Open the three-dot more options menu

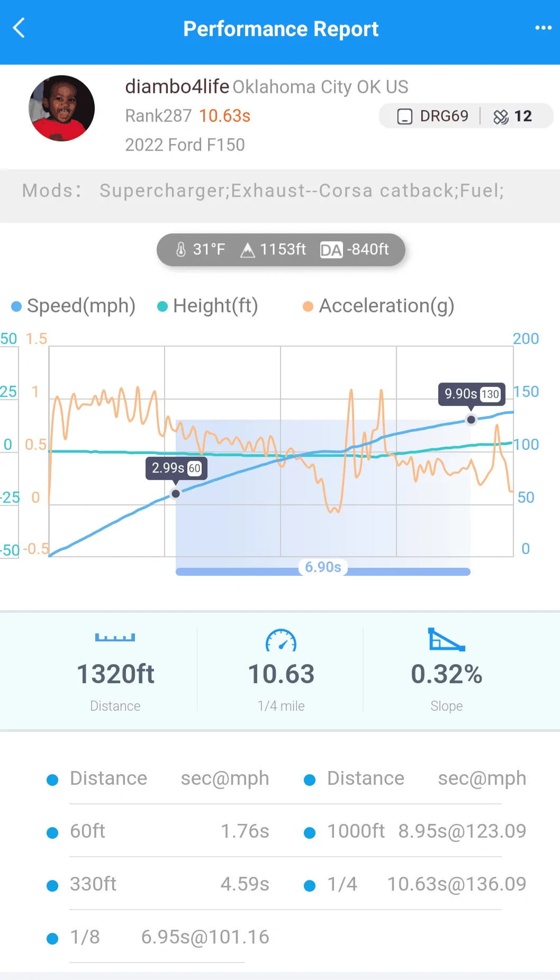543,28
